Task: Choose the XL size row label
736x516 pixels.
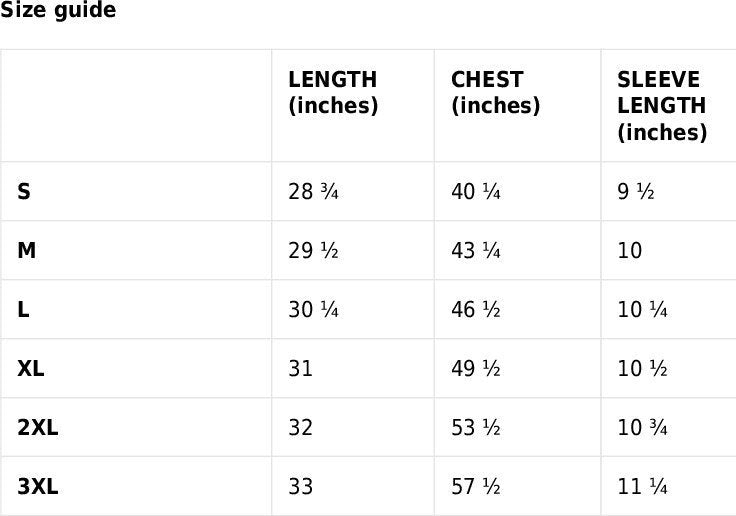Action: (31, 369)
